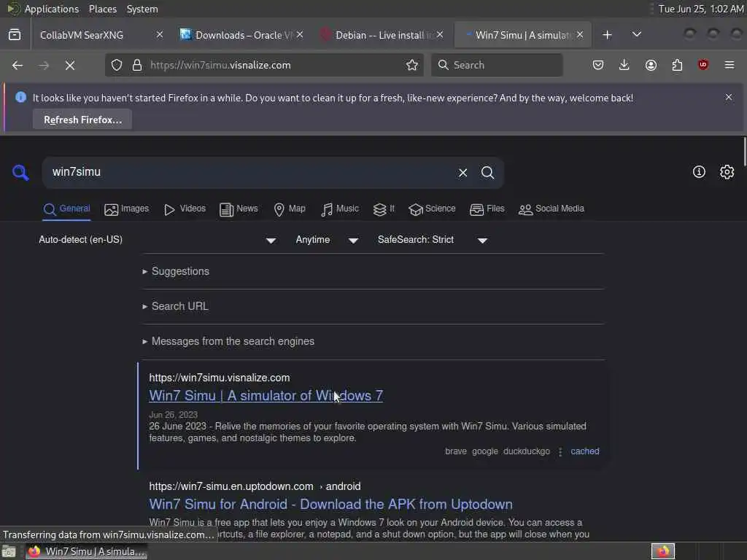Select the Win7 Simu tab

tap(522, 35)
